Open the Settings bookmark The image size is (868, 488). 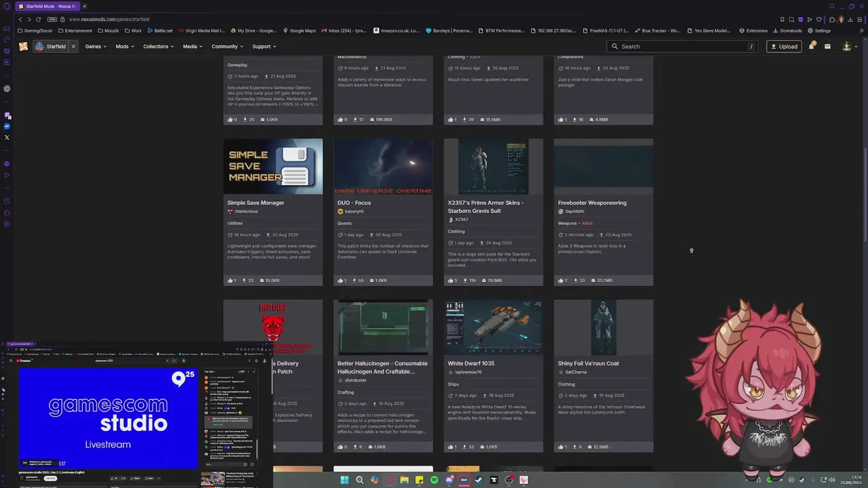click(x=819, y=30)
